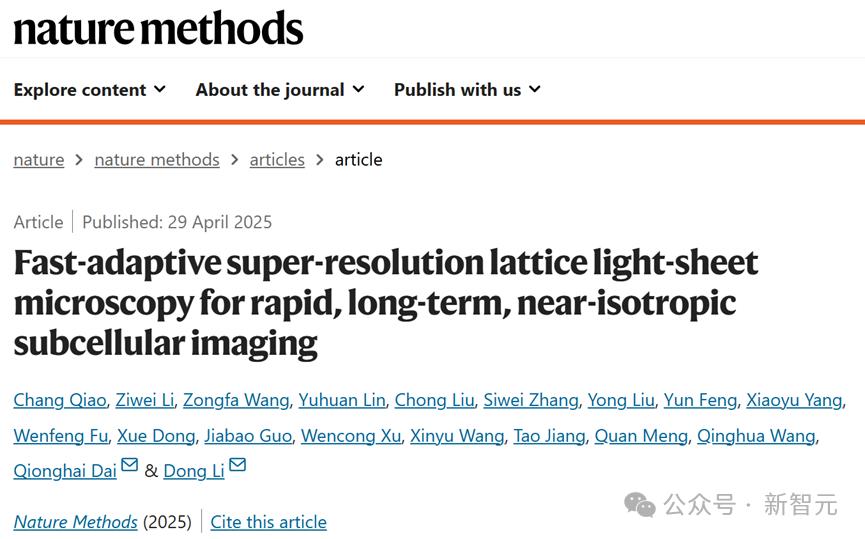Open the Nature Methods journal link

pos(76,522)
